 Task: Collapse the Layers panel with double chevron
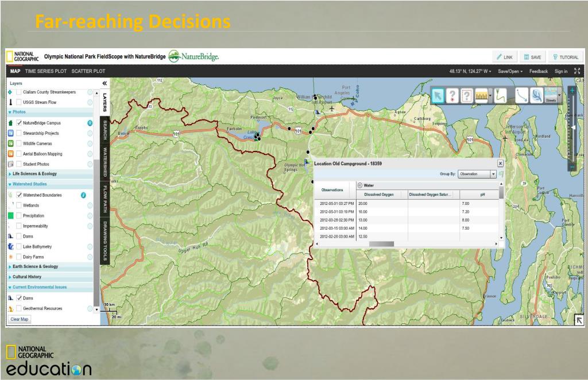pyautogui.click(x=105, y=83)
